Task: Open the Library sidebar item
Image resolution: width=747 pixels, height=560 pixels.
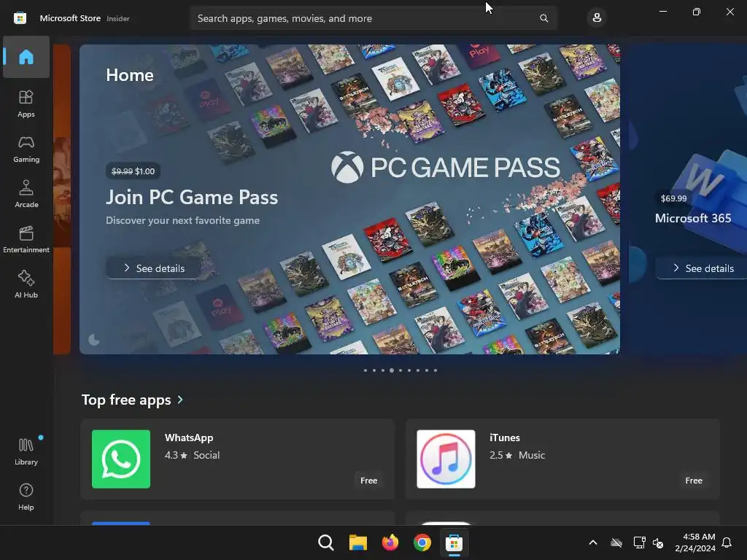Action: [x=26, y=451]
